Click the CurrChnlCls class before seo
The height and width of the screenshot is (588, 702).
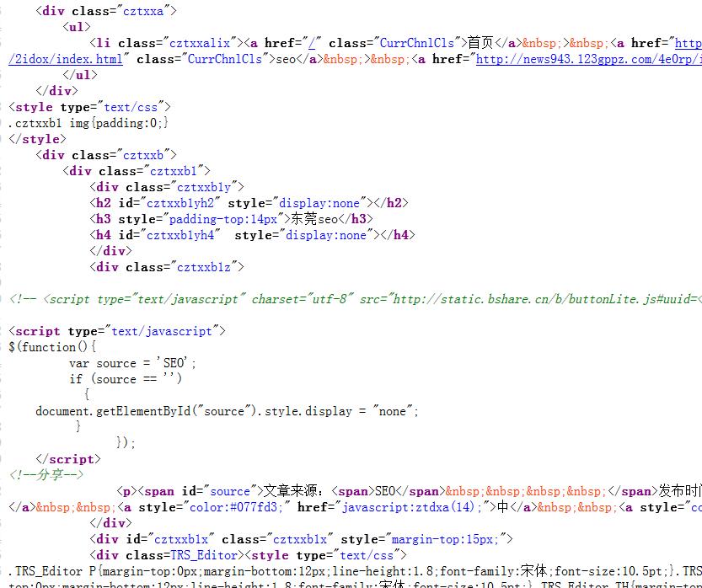tap(225, 59)
